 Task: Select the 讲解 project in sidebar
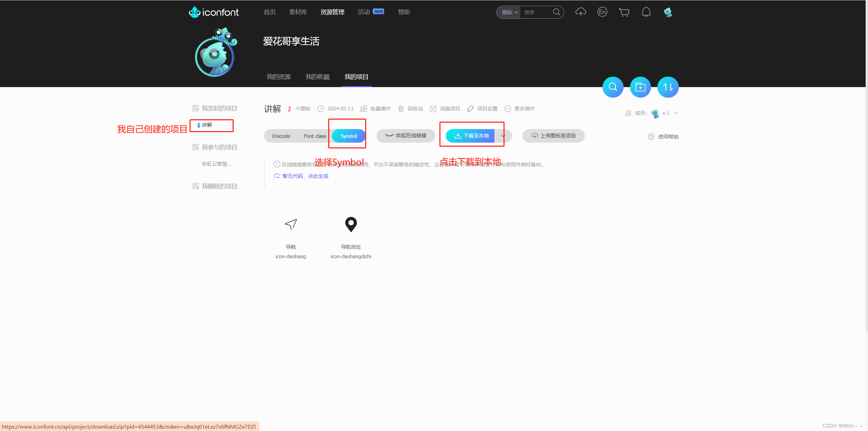[207, 125]
